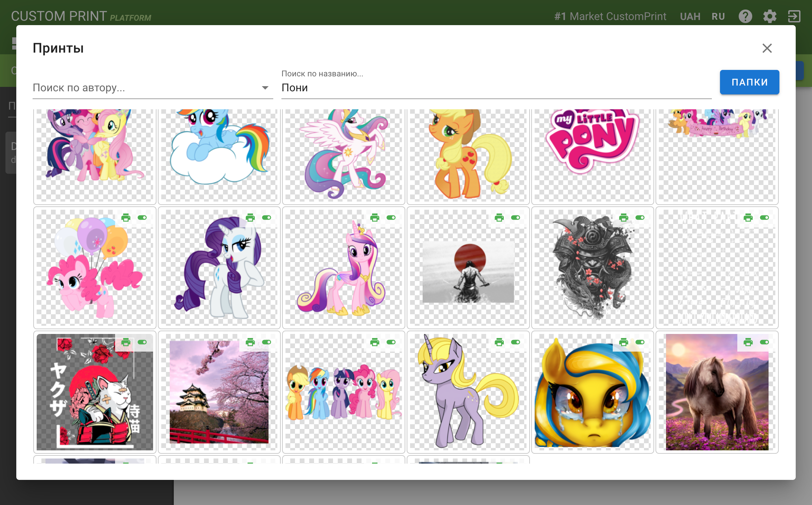This screenshot has height=505, width=812.
Task: Toggle switch on Japanese castle sakura print
Action: coord(266,342)
